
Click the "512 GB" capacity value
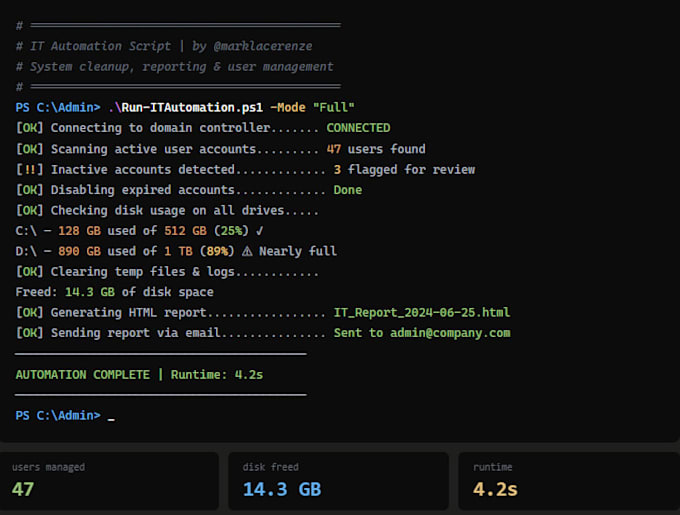coord(185,231)
